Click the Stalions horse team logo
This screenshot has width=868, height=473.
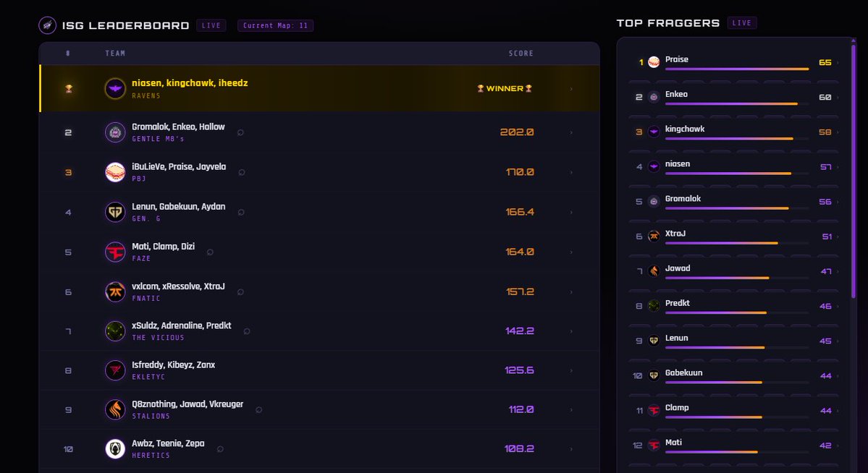pyautogui.click(x=115, y=409)
